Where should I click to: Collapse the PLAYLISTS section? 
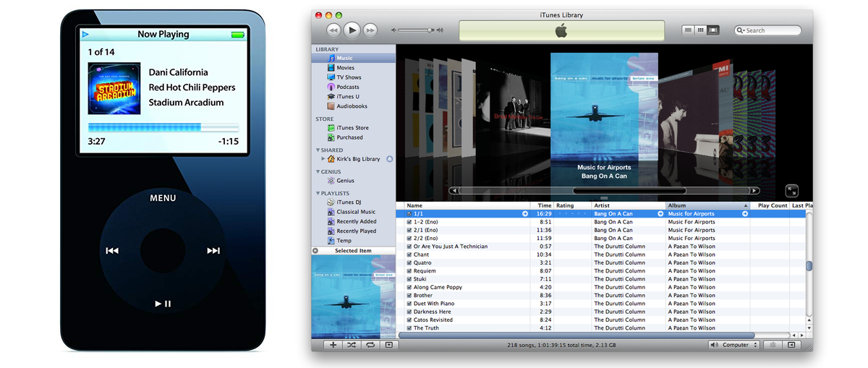point(318,194)
